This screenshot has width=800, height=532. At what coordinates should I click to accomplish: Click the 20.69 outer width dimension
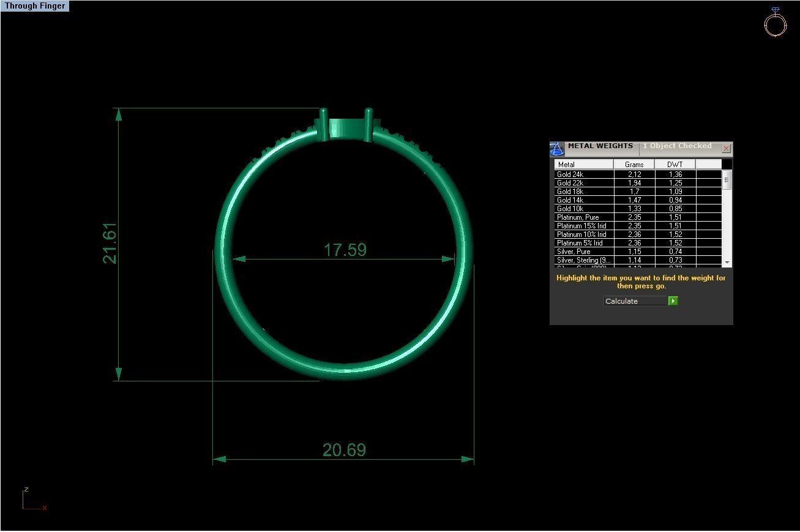pyautogui.click(x=344, y=450)
